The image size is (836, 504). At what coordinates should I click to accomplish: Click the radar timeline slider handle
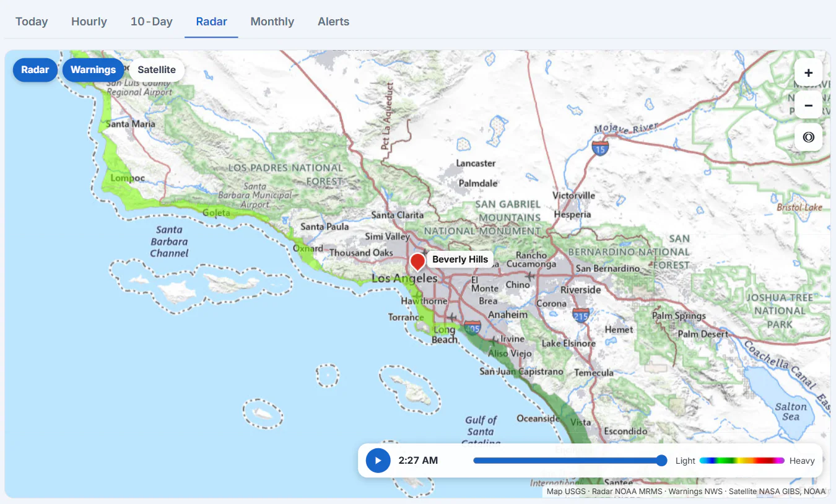(661, 461)
